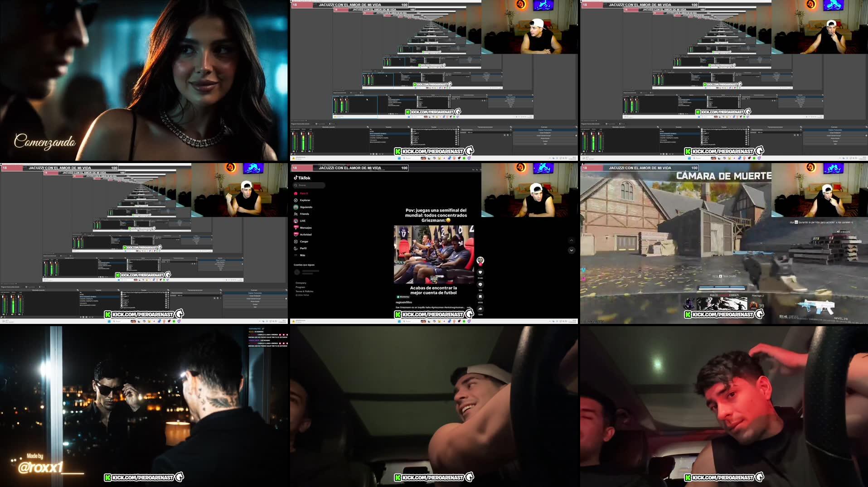Click the Griezmann locker-room video player
Viewport: 868px width, 487px height.
[434, 255]
